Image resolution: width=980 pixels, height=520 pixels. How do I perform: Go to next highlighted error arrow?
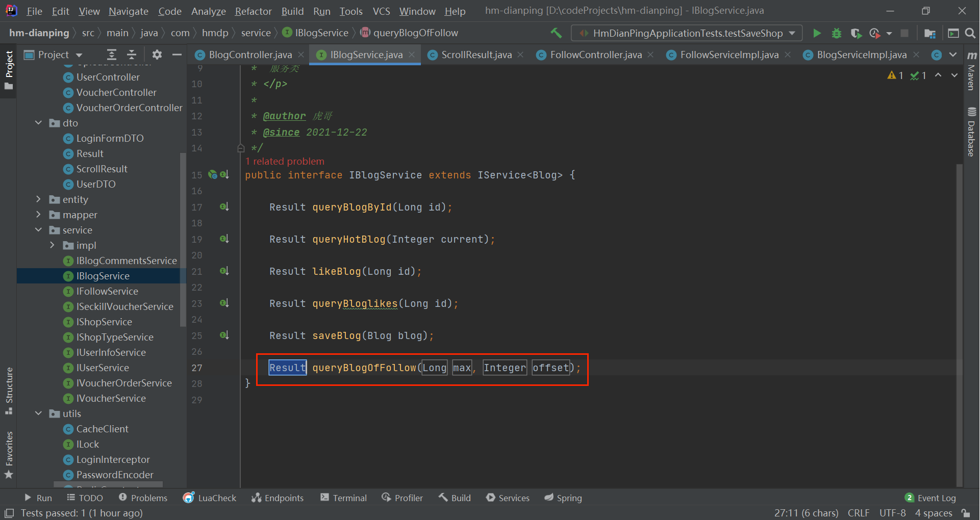coord(954,75)
